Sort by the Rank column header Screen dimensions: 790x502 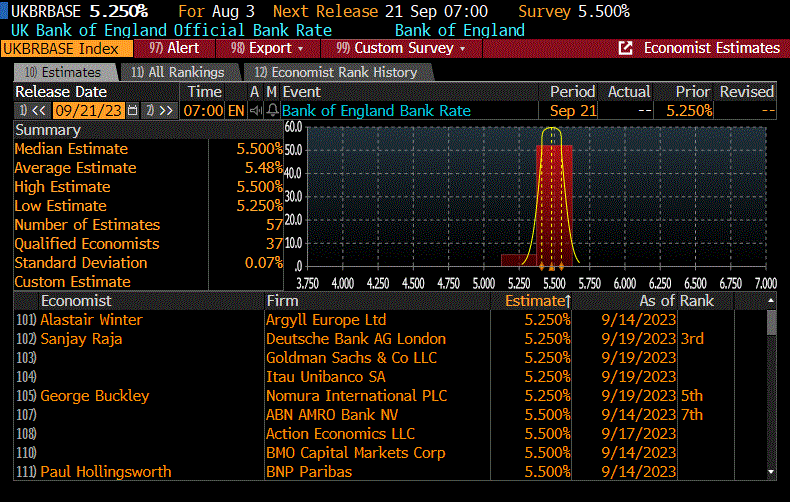coord(697,301)
